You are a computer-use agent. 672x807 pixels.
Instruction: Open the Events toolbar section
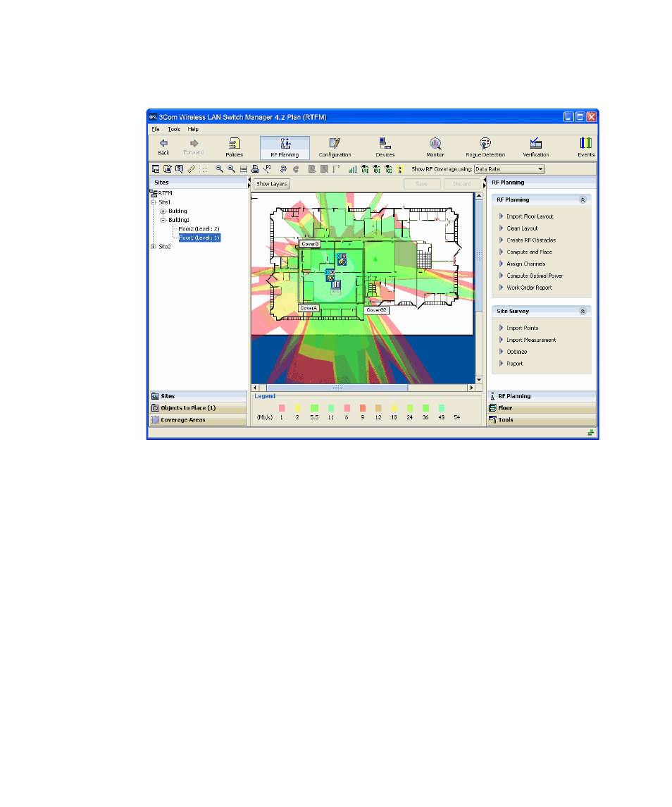click(585, 147)
